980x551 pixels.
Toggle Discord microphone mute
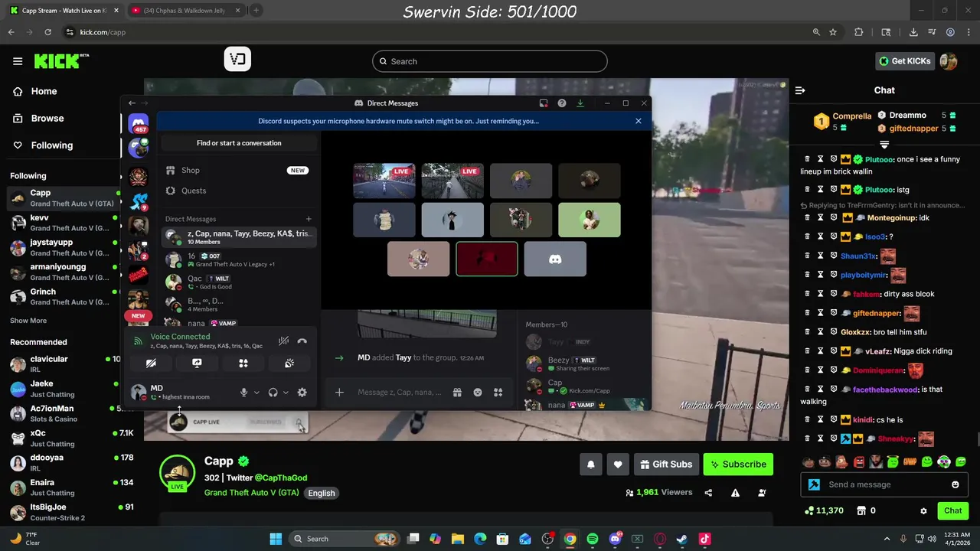point(243,393)
